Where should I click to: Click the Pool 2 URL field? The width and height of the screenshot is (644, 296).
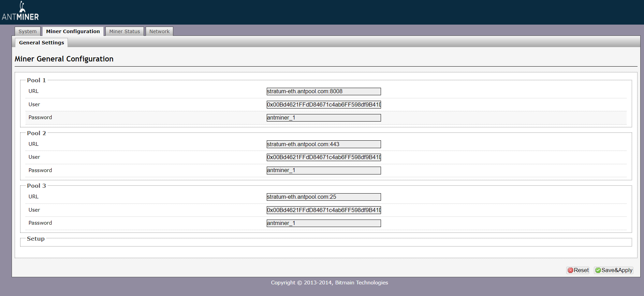pyautogui.click(x=324, y=144)
